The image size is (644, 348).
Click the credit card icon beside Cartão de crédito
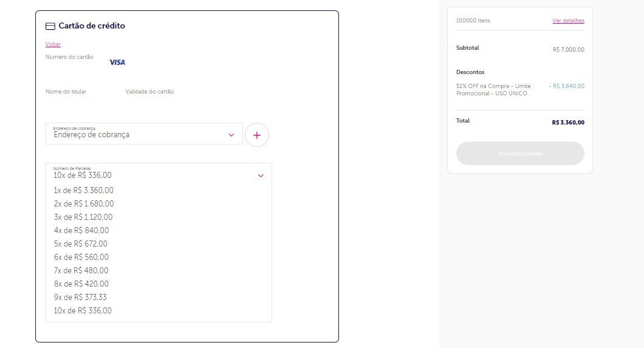pos(50,26)
